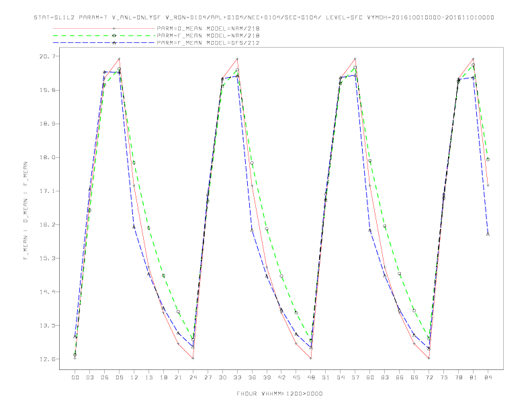
Task: Click x-axis tick label 39
Action: pos(267,377)
